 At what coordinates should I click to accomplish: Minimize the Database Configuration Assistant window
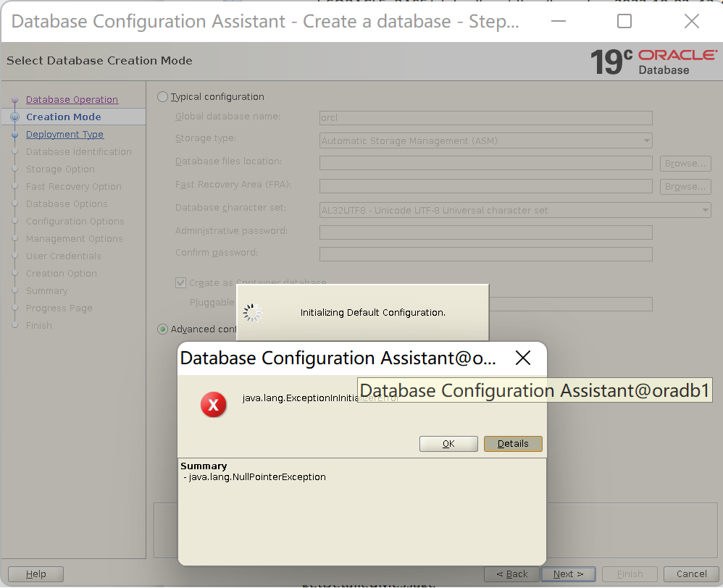coord(559,21)
